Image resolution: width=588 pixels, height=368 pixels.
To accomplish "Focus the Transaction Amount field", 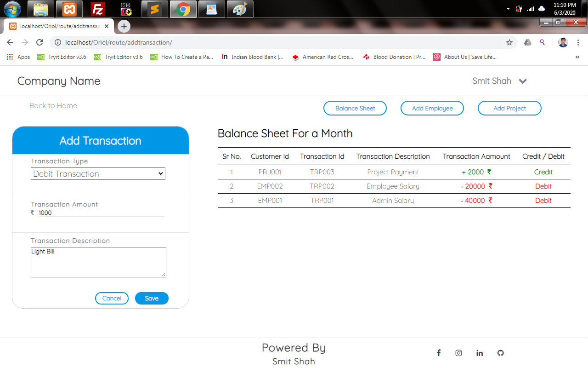I will click(x=101, y=213).
